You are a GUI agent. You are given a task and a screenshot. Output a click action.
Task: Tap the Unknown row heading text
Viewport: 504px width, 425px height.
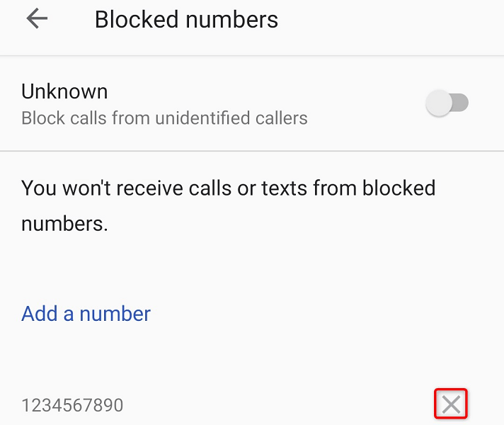(x=64, y=91)
